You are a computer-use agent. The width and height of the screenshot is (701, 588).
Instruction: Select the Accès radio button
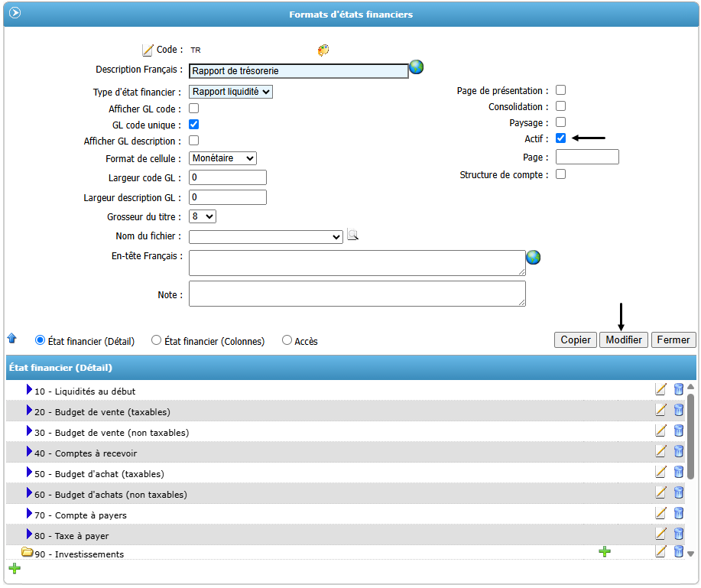tap(287, 340)
